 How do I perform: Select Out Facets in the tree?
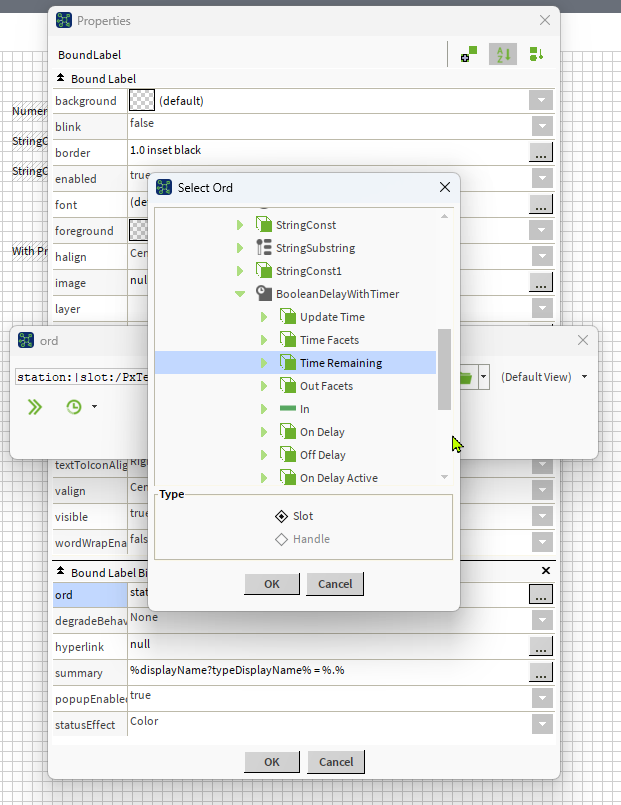pos(326,386)
